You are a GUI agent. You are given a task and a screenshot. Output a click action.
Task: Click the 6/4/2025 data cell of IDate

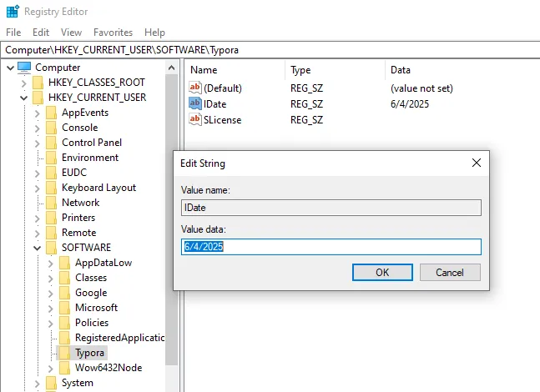410,104
